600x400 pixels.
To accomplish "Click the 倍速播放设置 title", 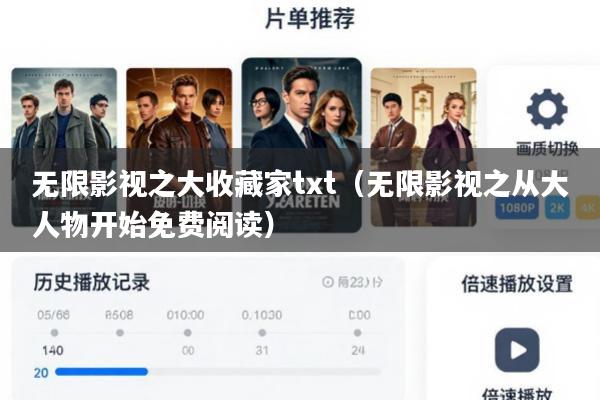I will click(x=517, y=284).
